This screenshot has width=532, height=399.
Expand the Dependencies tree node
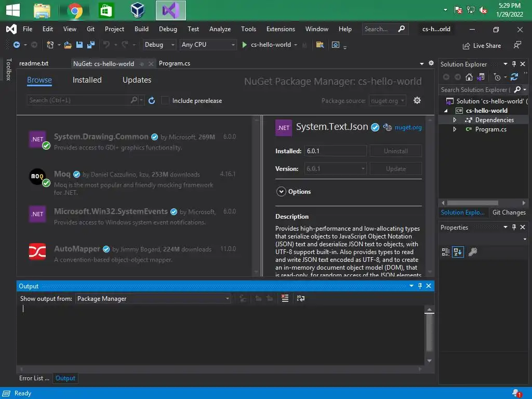(455, 120)
